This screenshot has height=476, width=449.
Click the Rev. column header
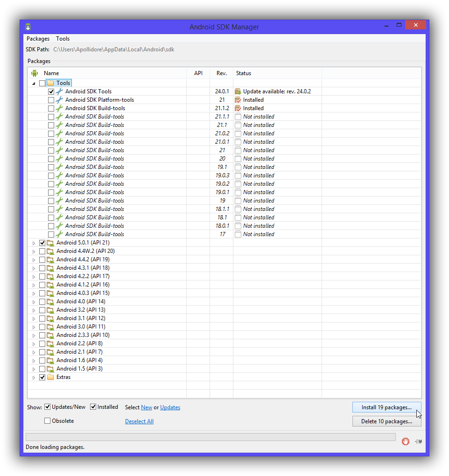[x=222, y=73]
